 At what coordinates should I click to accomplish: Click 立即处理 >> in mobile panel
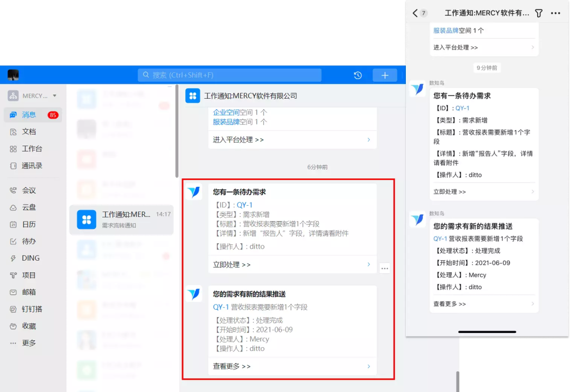(x=450, y=192)
